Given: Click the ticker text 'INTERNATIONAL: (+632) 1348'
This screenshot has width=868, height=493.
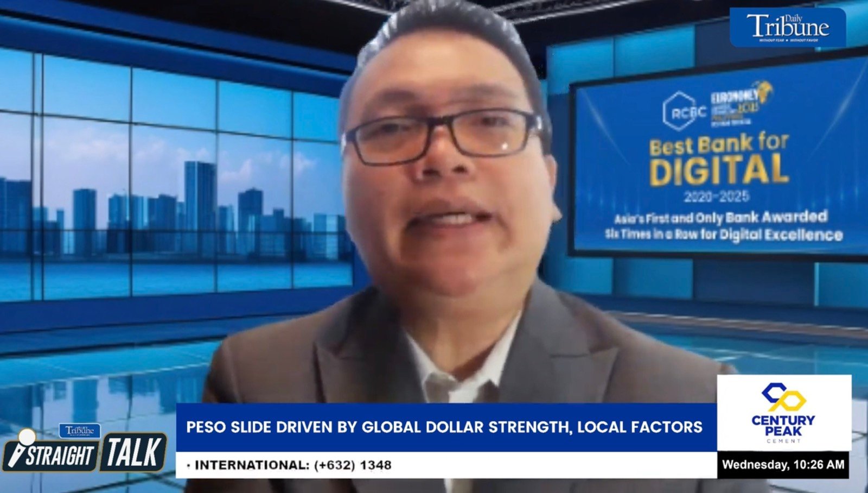Looking at the screenshot, I should 293,465.
